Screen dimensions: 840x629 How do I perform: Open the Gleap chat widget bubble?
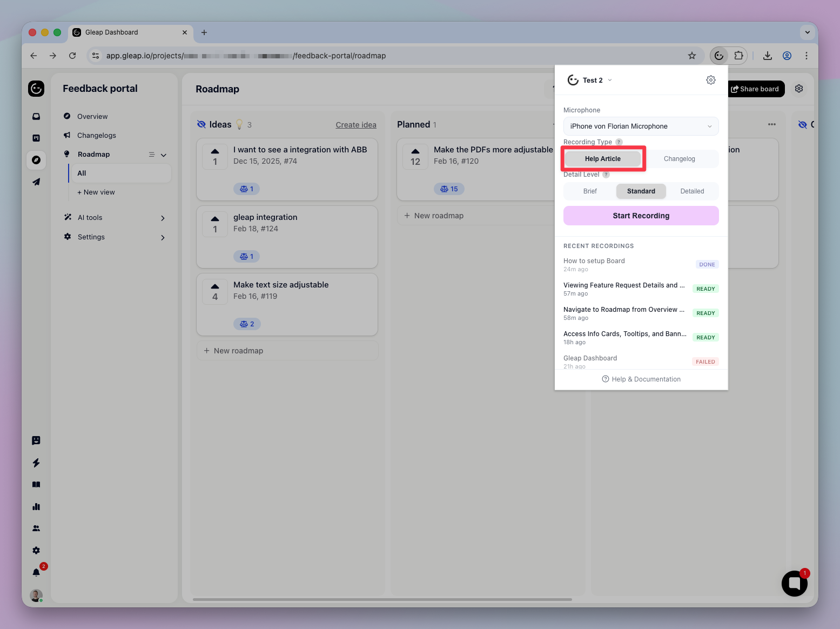point(795,584)
